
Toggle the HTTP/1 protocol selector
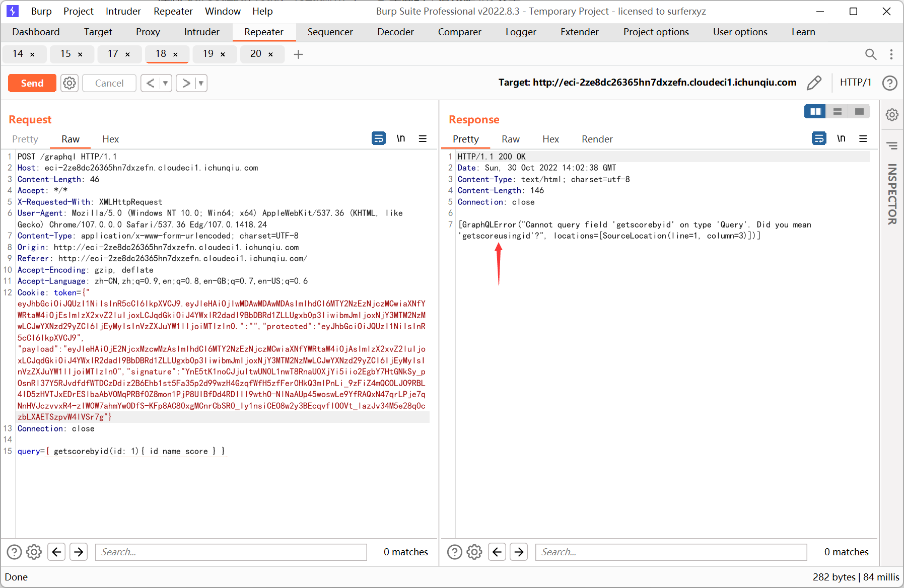(855, 83)
